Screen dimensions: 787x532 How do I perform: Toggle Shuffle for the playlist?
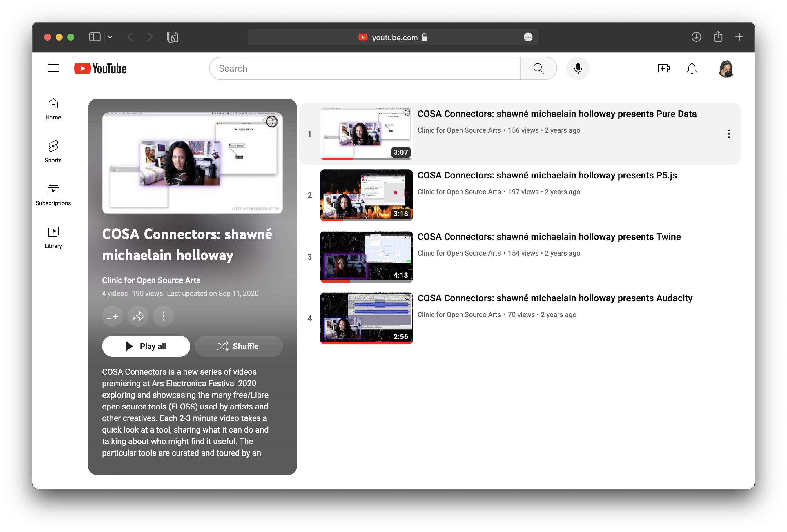pos(239,346)
